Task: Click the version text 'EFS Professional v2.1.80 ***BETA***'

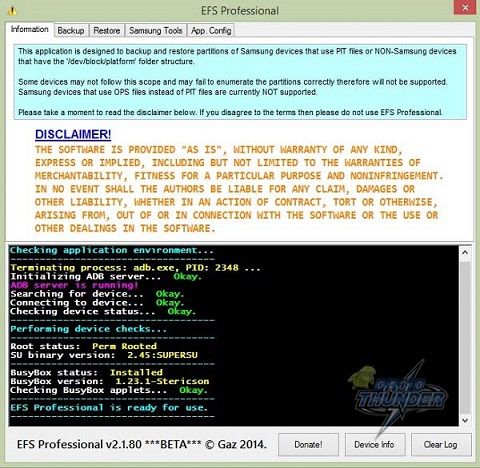Action: (109, 444)
